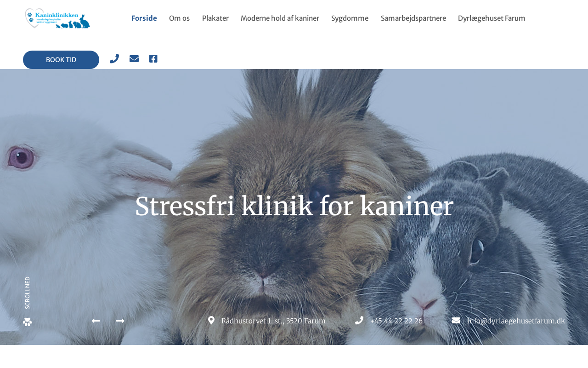Click the Rådhustorvet address link
Image resolution: width=588 pixels, height=368 pixels.
(273, 321)
